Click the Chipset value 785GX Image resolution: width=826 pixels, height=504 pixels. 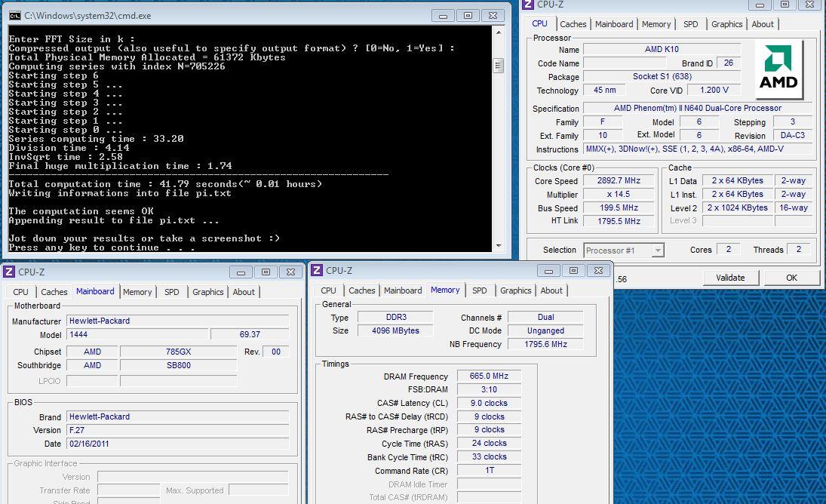tap(178, 352)
